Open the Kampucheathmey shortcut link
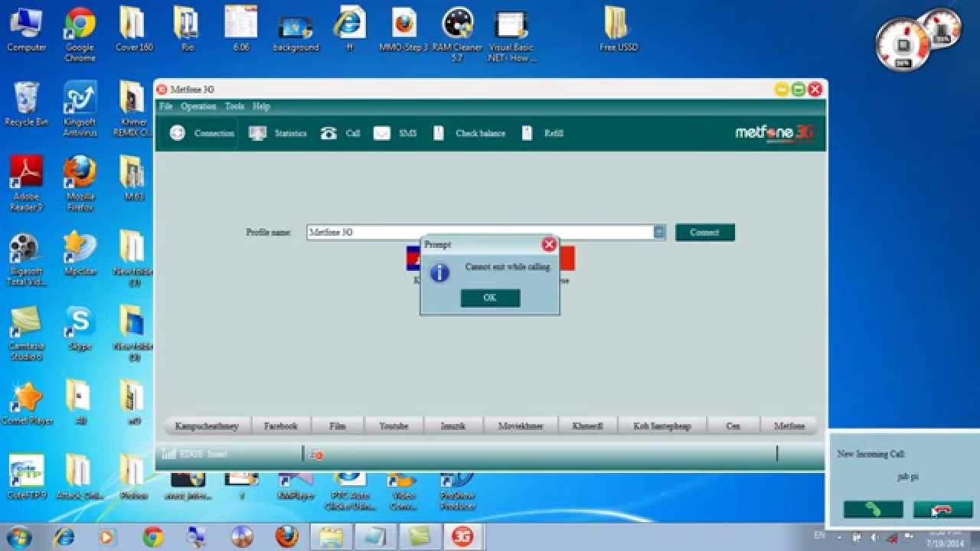Viewport: 980px width, 551px height. 207,425
